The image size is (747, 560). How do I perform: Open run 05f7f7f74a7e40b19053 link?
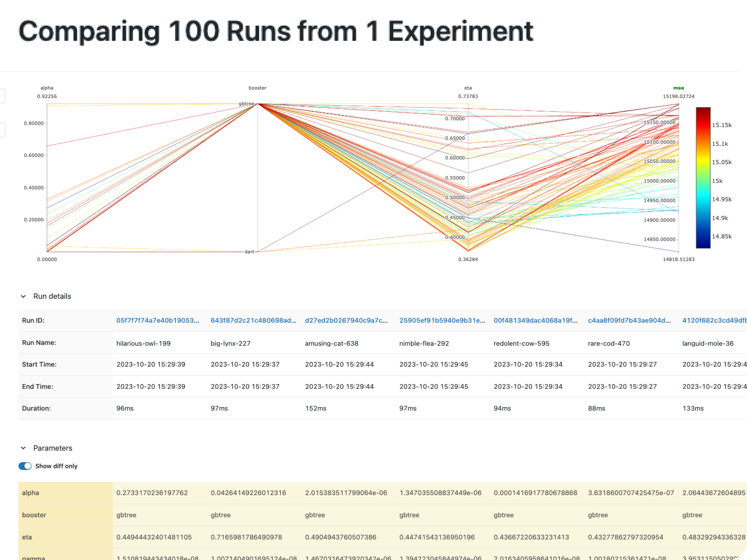click(158, 320)
